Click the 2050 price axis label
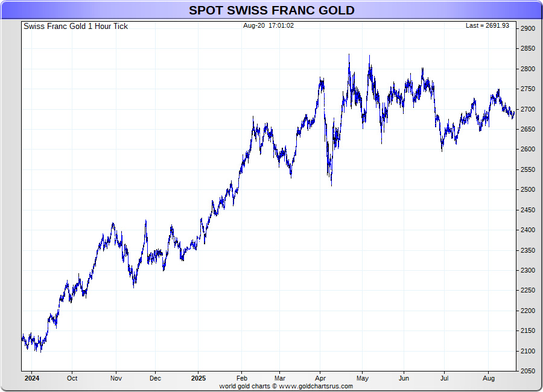 (x=528, y=371)
